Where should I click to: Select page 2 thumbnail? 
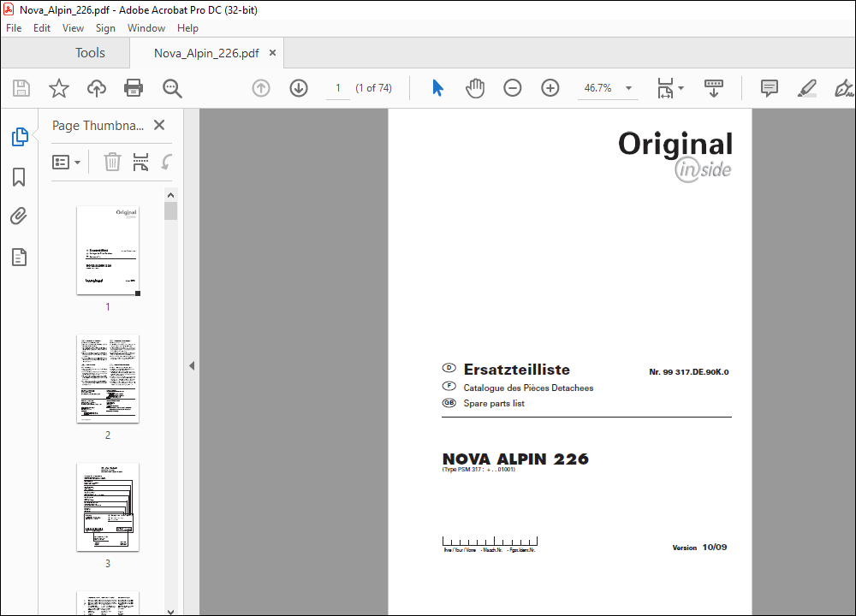click(x=108, y=379)
